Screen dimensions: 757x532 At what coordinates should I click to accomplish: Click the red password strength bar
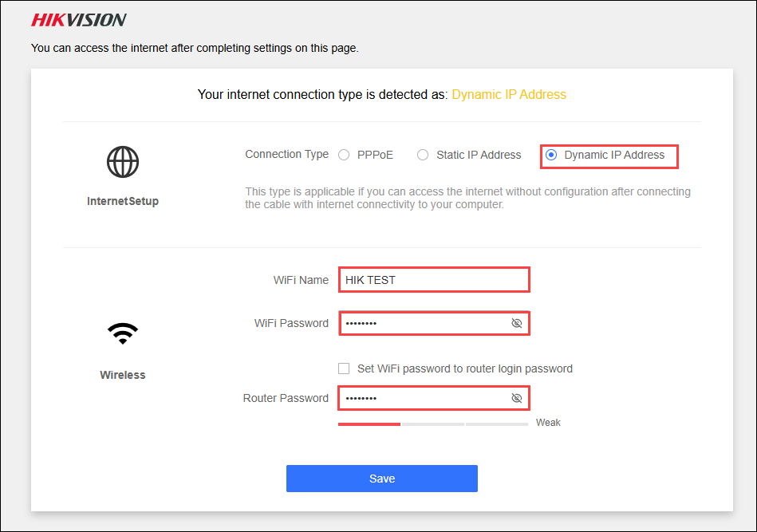369,424
